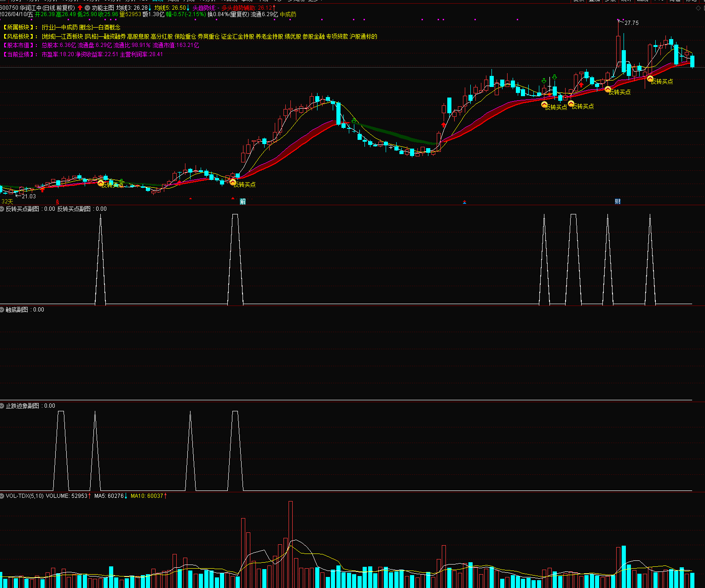This screenshot has width=705, height=588.
Task: Click the 融资融券 style label
Action: point(115,36)
